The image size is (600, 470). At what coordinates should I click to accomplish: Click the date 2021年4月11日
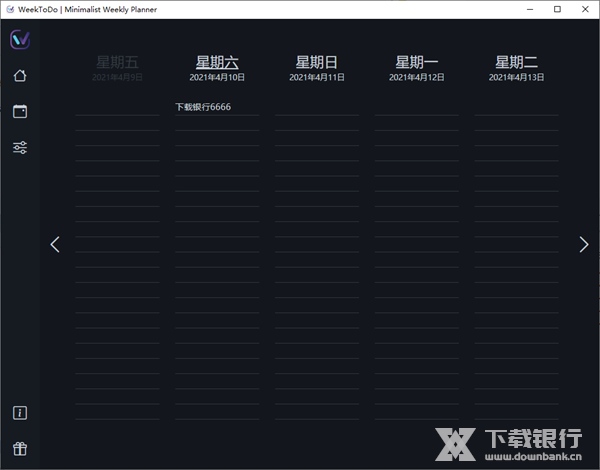[x=317, y=77]
